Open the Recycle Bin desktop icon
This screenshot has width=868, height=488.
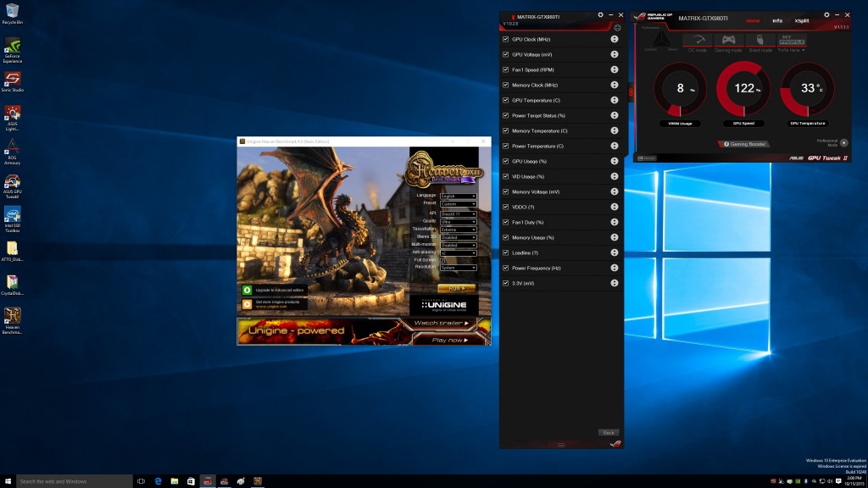click(x=12, y=14)
